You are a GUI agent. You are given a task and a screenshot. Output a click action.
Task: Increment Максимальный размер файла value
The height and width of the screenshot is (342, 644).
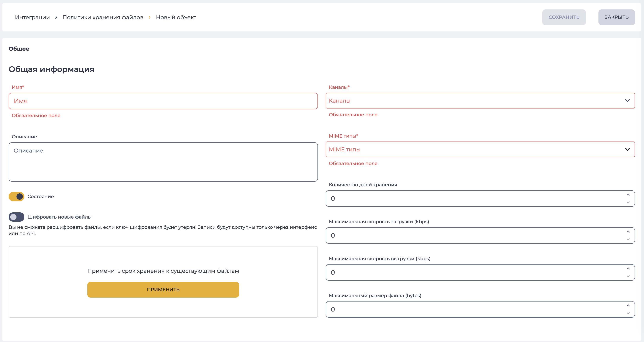tap(628, 305)
